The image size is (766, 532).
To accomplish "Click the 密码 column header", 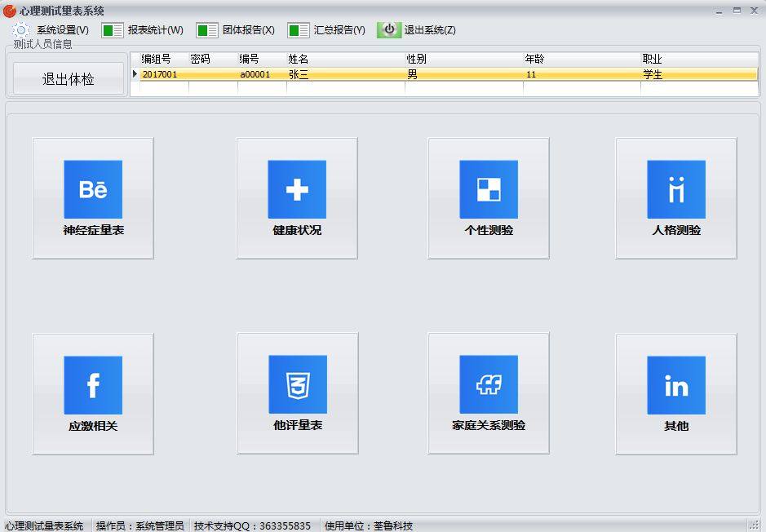I will tap(213, 59).
